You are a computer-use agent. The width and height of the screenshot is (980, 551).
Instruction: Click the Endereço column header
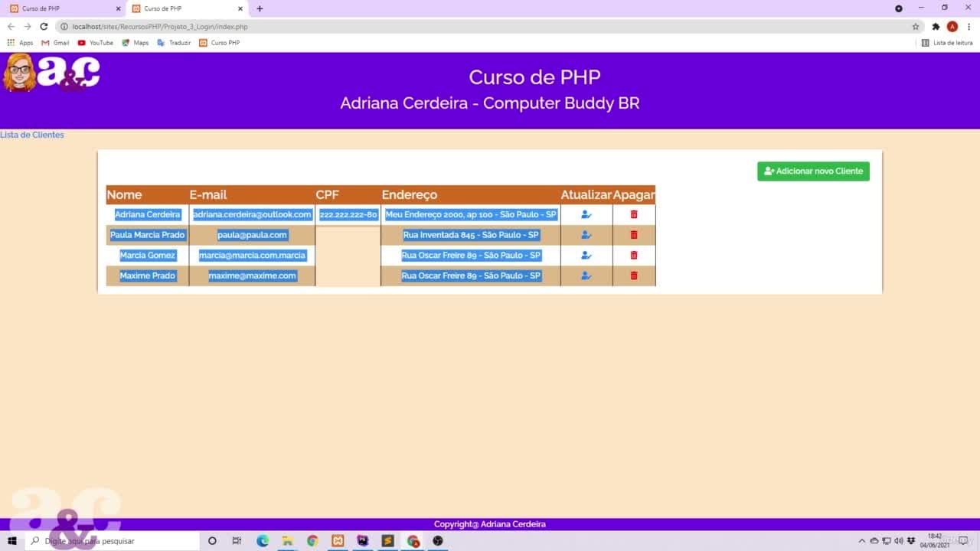(471, 195)
